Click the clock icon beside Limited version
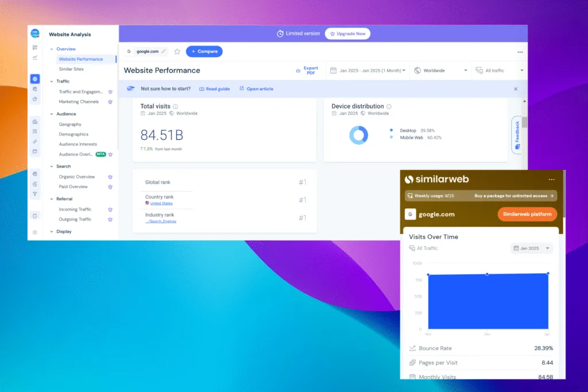 (280, 34)
